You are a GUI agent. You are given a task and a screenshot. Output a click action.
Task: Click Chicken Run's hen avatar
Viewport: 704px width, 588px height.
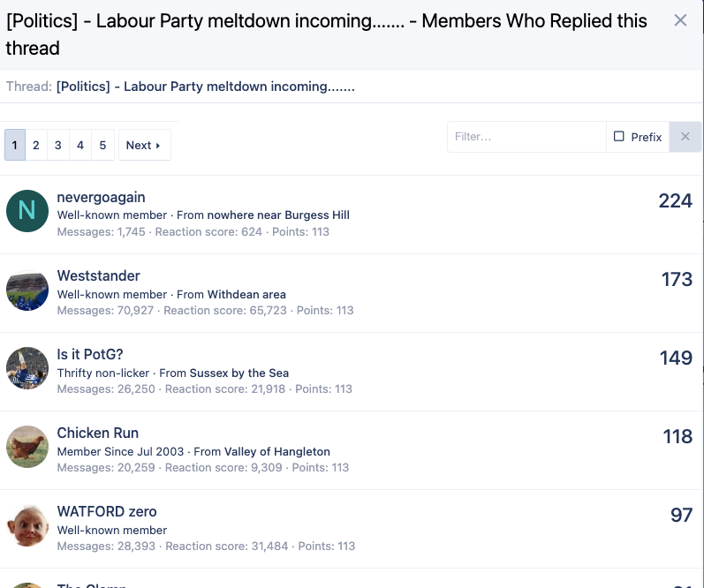[27, 447]
